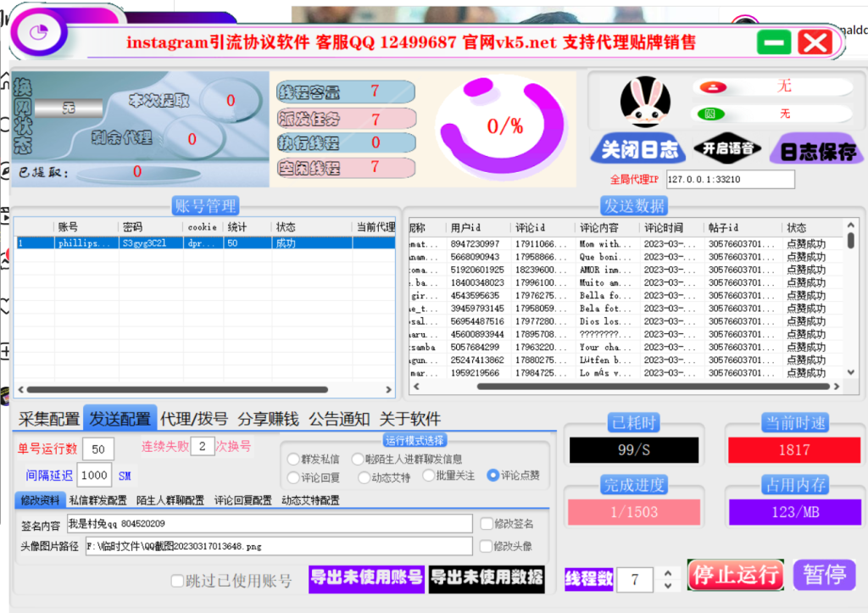868x613 pixels.
Task: Click the 1/1503 completion progress bar
Action: click(633, 512)
